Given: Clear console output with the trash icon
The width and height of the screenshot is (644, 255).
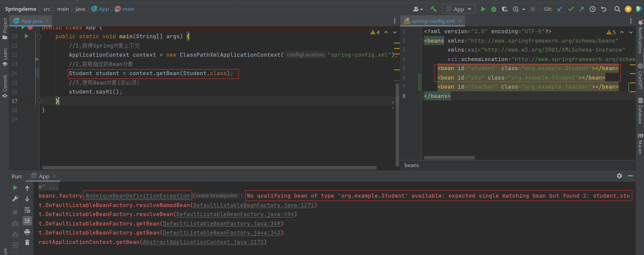Looking at the screenshot, I should point(27,242).
